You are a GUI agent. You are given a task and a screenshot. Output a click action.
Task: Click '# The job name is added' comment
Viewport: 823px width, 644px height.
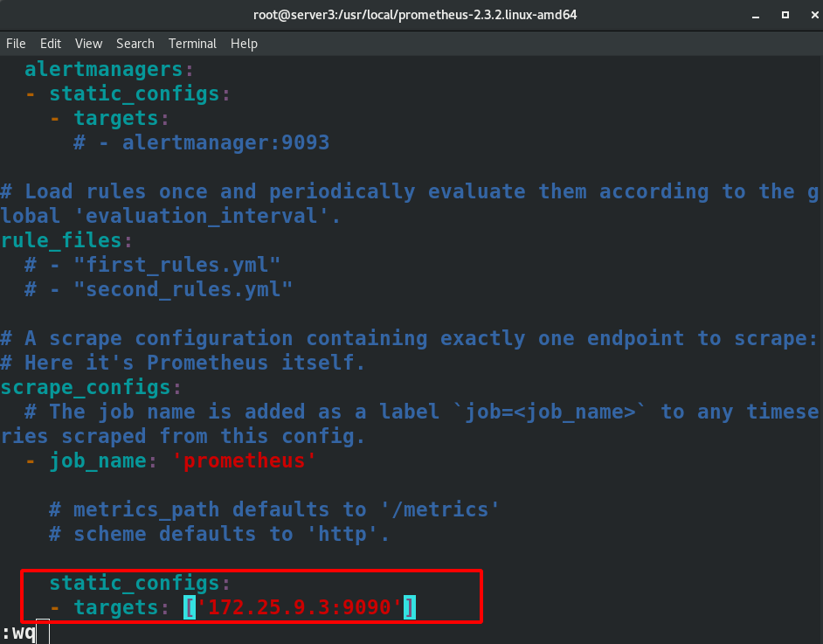point(421,412)
